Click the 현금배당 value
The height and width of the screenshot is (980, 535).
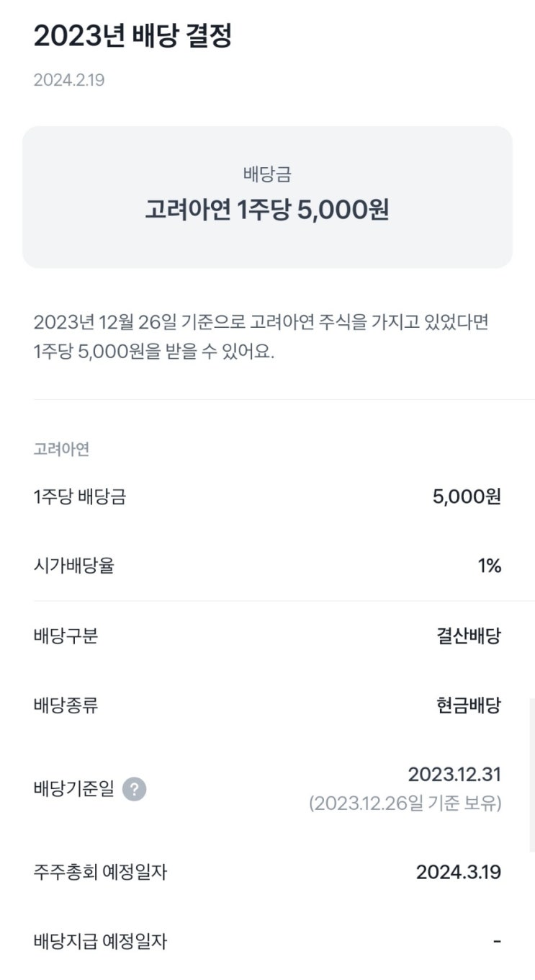point(468,705)
